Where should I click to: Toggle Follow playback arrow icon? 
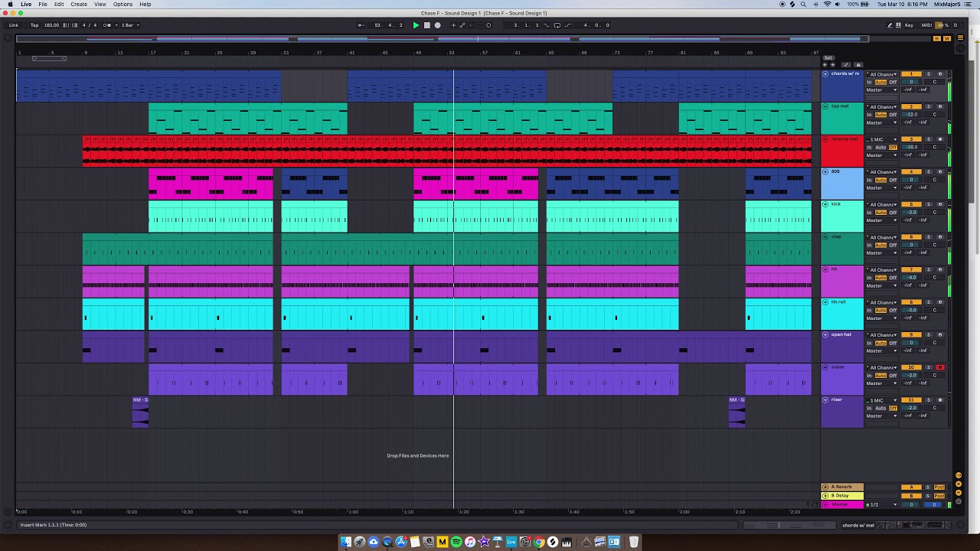coord(361,25)
